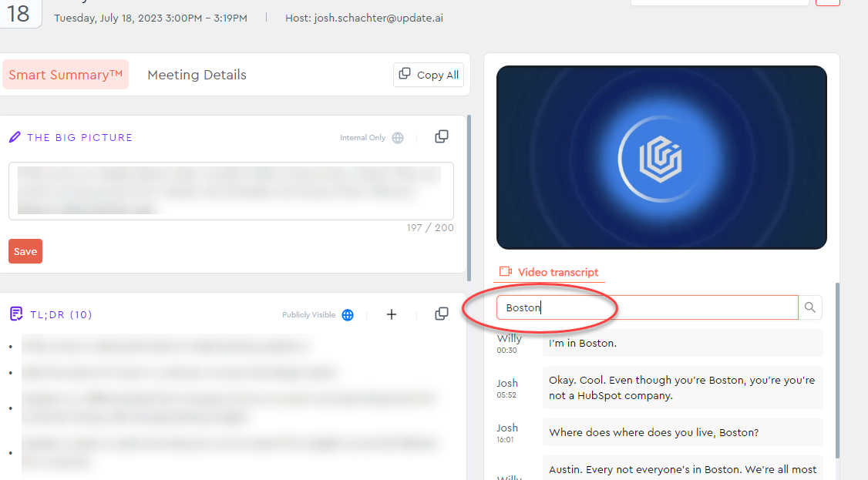The height and width of the screenshot is (480, 868).
Task: Switch to Smart Summary tab
Action: [66, 75]
